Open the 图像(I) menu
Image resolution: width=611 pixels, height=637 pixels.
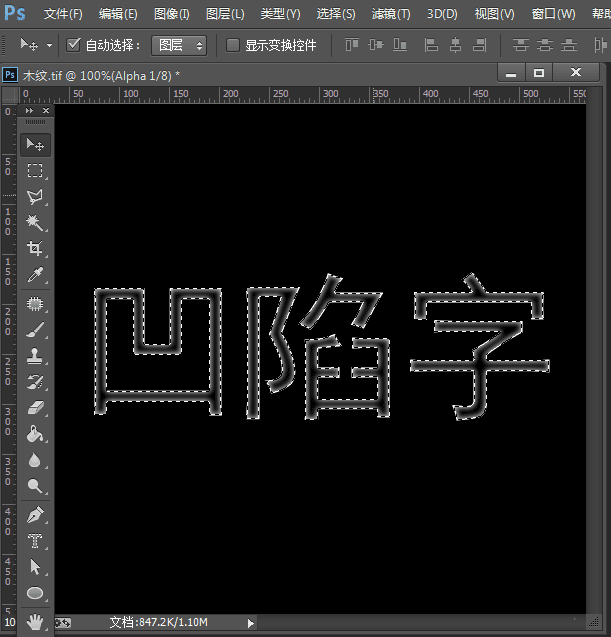171,14
